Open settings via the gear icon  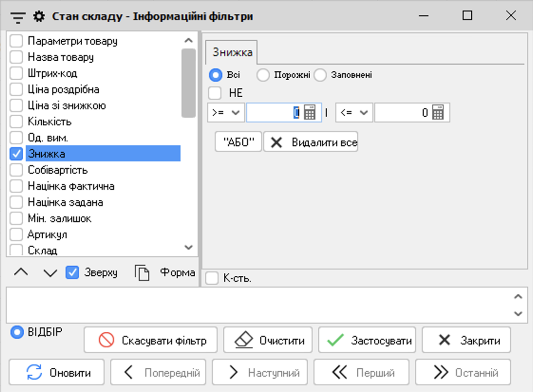tap(38, 17)
